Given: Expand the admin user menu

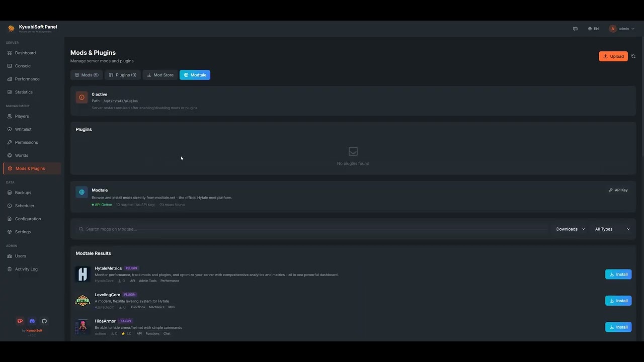Looking at the screenshot, I should (x=622, y=29).
